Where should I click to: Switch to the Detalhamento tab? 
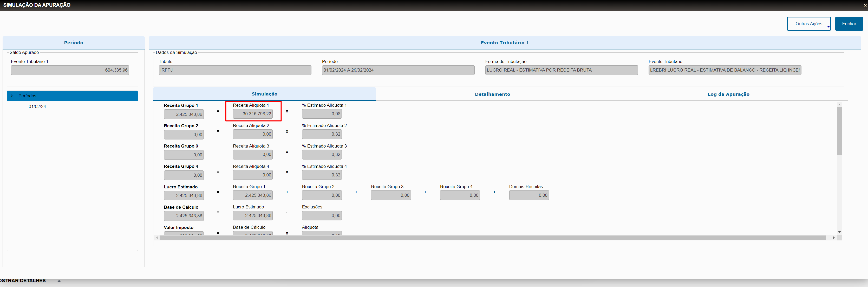click(x=492, y=94)
